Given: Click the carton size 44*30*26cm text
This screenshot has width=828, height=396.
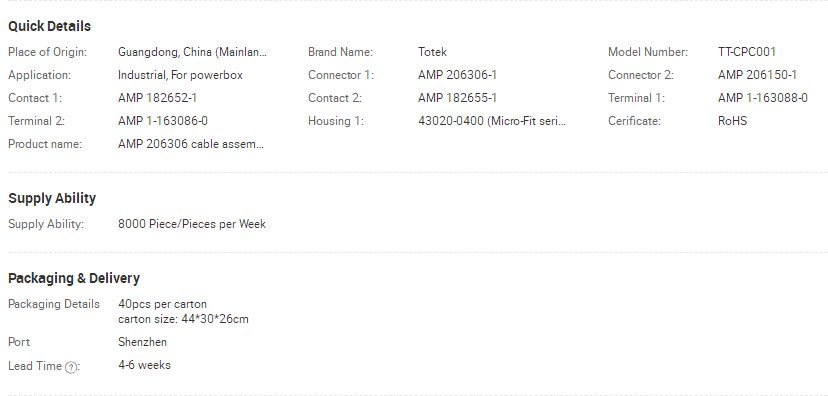Looking at the screenshot, I should pyautogui.click(x=183, y=319).
